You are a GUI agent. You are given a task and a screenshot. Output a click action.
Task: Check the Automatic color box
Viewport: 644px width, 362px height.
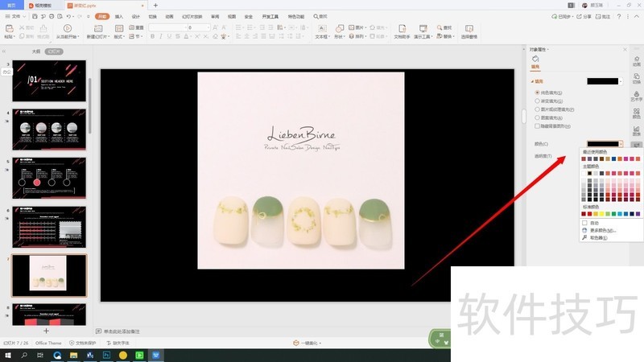tap(584, 223)
